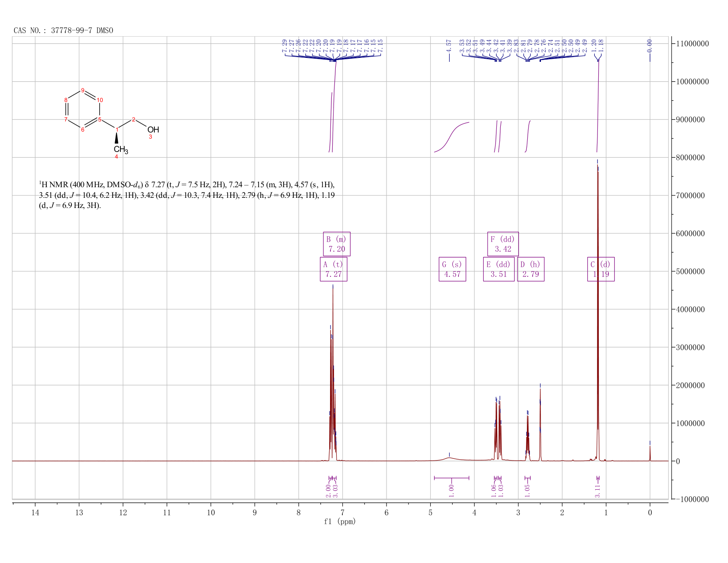728x563 pixels.
Task: Select the D (h) 2.79 multiplet box
Action: (x=531, y=269)
